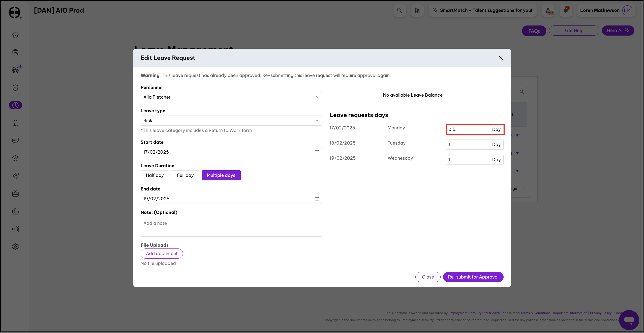Image resolution: width=644 pixels, height=333 pixels.
Task: Open the Start date calendar picker
Action: point(317,152)
